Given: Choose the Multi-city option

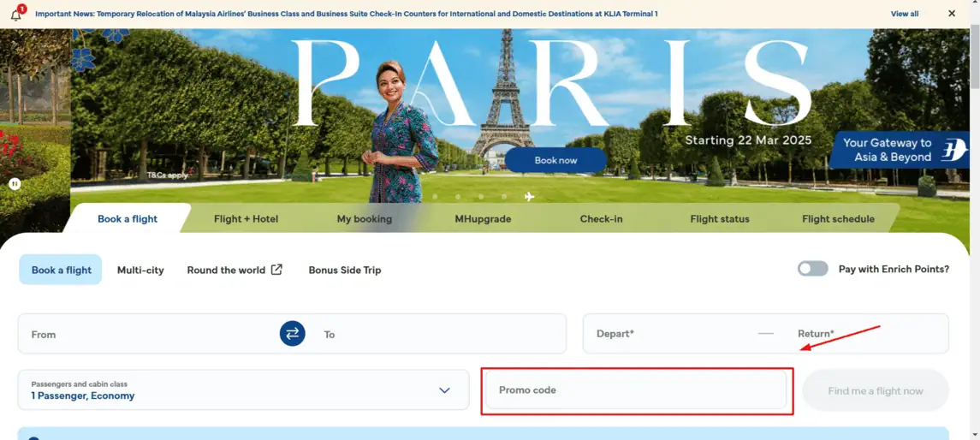Looking at the screenshot, I should (140, 270).
